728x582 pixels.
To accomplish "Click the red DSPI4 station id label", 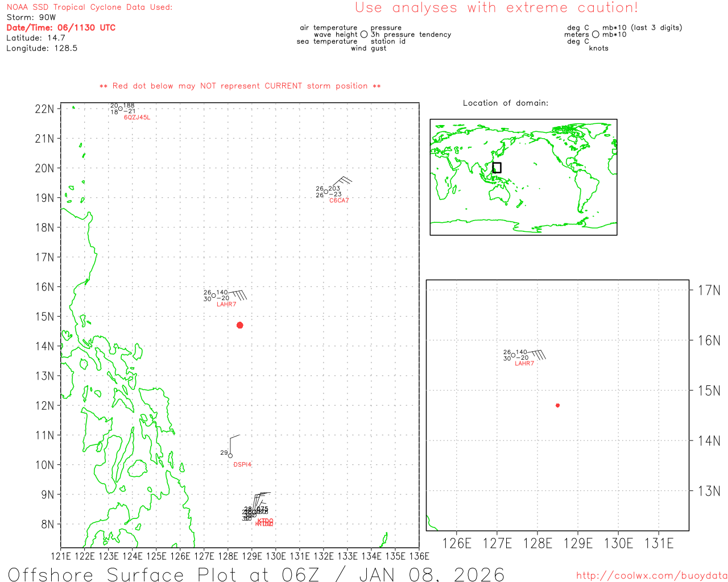I will (x=242, y=465).
